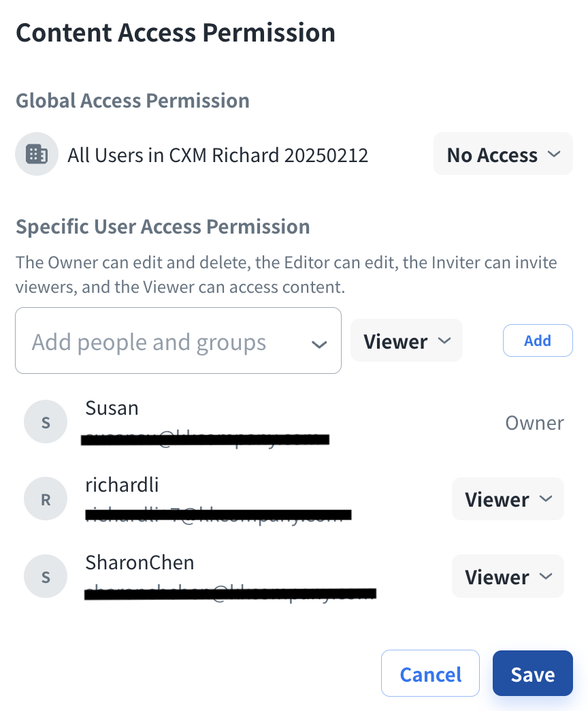Expand the Add people and groups chevron

pyautogui.click(x=319, y=344)
